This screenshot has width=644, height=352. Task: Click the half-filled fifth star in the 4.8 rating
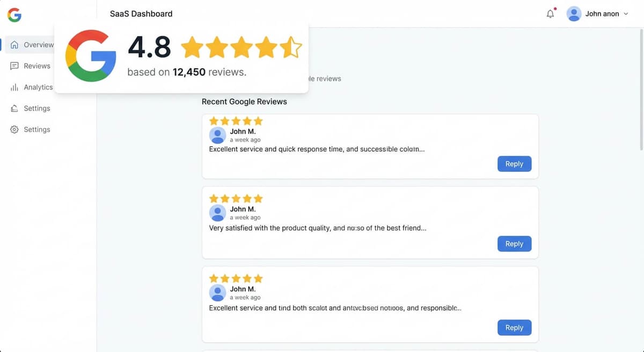pos(291,47)
